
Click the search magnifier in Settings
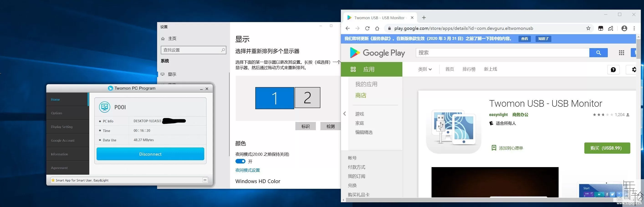pyautogui.click(x=223, y=50)
